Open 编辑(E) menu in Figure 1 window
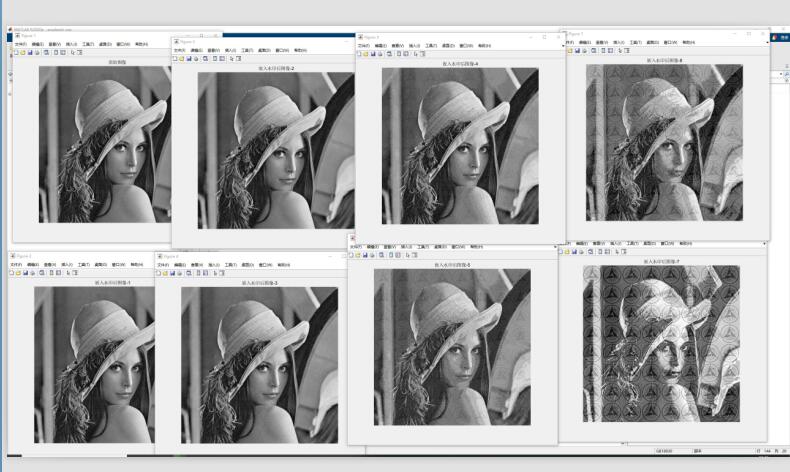This screenshot has width=790, height=472. pyautogui.click(x=37, y=44)
